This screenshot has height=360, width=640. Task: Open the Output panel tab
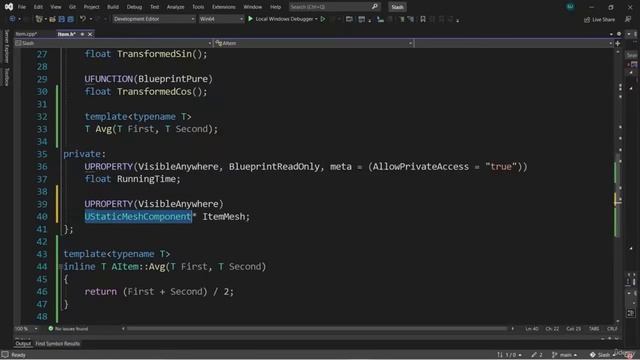click(23, 344)
